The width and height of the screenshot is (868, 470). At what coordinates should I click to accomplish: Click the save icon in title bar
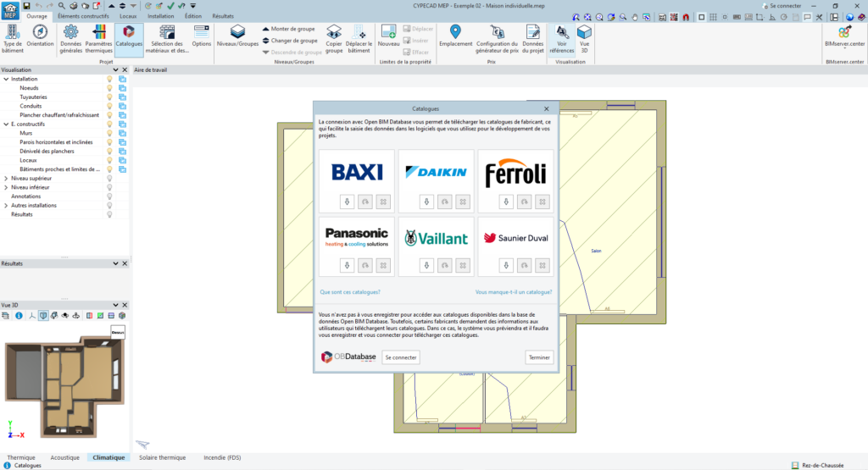pyautogui.click(x=26, y=6)
